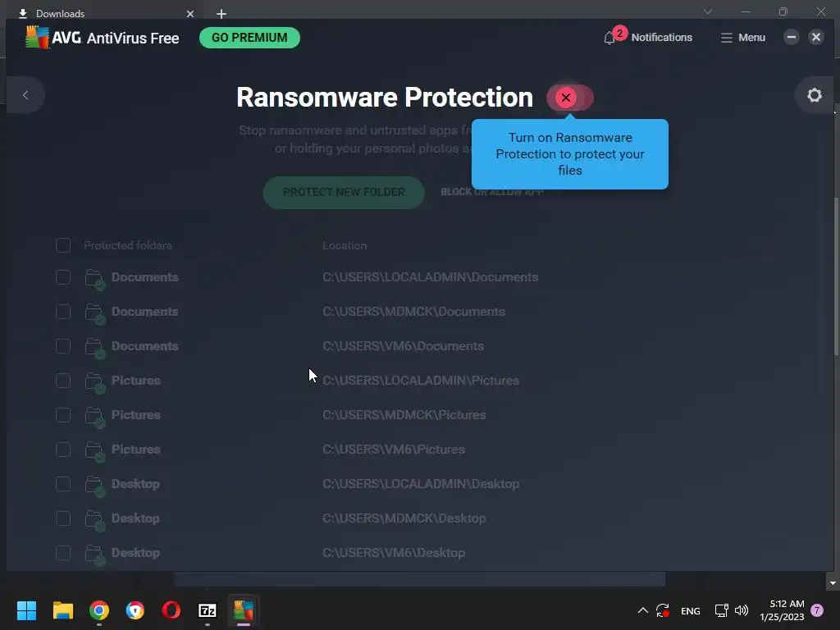The height and width of the screenshot is (630, 840).
Task: Check the VM6 Documents folder checkbox
Action: tap(63, 346)
